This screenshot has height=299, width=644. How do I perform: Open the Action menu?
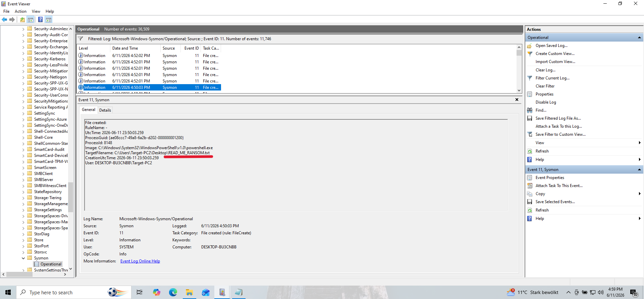tap(20, 11)
